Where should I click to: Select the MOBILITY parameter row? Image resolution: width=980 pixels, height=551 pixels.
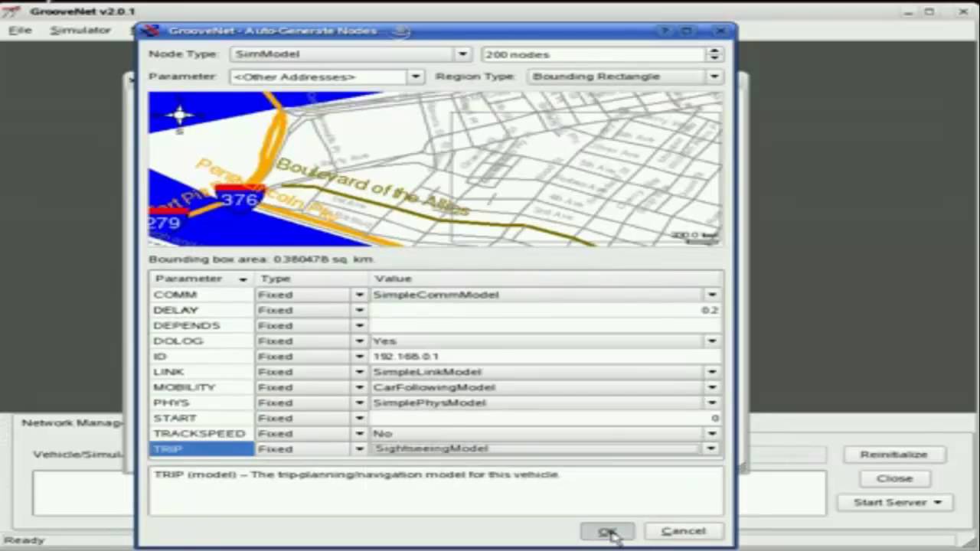[201, 387]
